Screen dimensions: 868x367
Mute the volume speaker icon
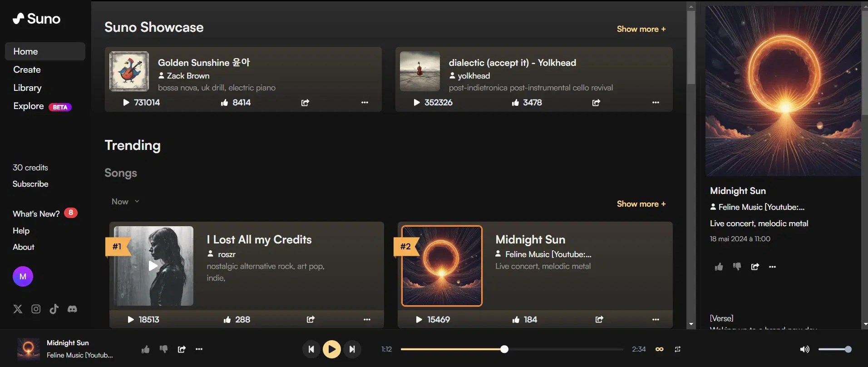click(x=804, y=349)
